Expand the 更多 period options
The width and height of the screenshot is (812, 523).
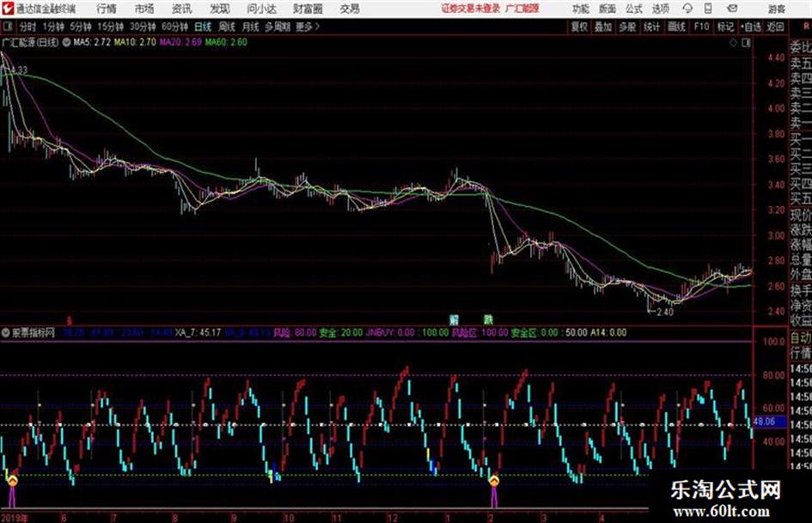[306, 27]
